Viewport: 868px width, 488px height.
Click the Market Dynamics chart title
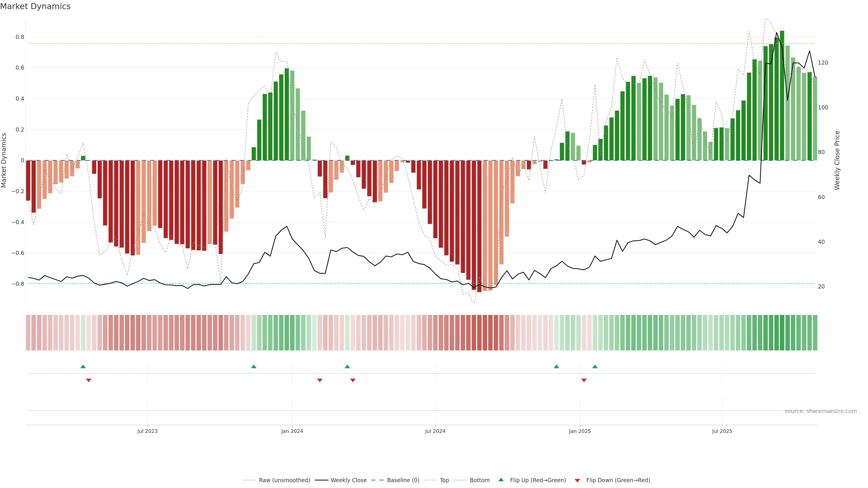coord(35,6)
